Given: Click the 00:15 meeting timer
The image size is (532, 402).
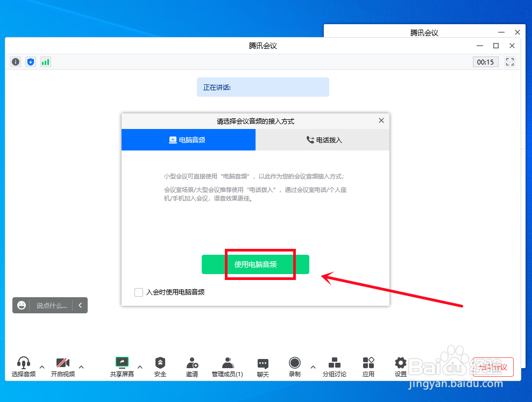Looking at the screenshot, I should [x=485, y=62].
